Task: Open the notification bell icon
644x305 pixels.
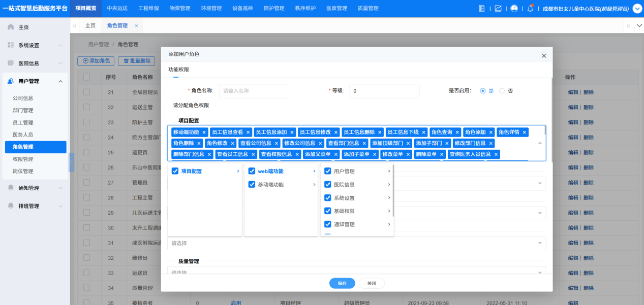Action: coord(531,9)
